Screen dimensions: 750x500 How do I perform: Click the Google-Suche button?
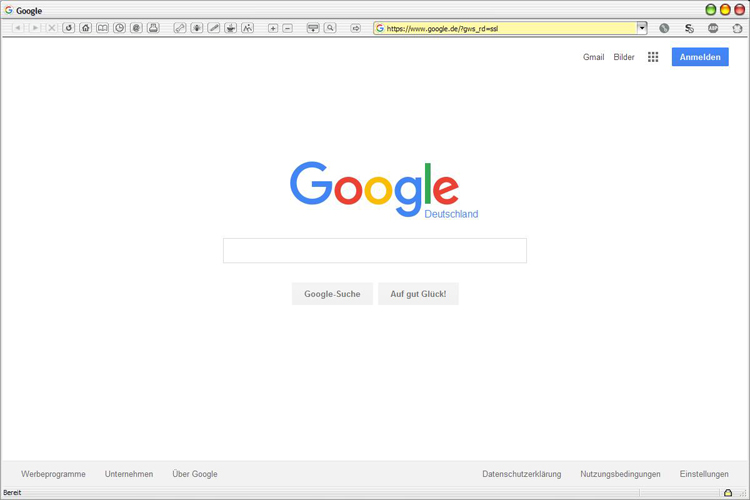pyautogui.click(x=332, y=294)
